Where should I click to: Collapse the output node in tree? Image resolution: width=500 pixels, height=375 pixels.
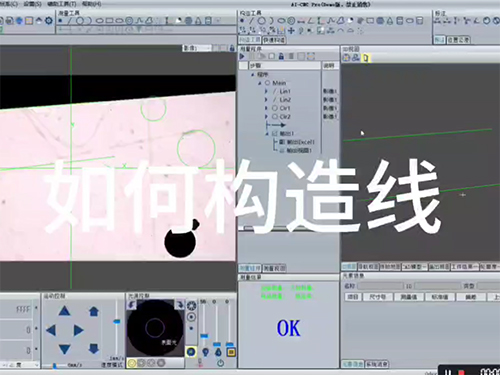coord(267,134)
